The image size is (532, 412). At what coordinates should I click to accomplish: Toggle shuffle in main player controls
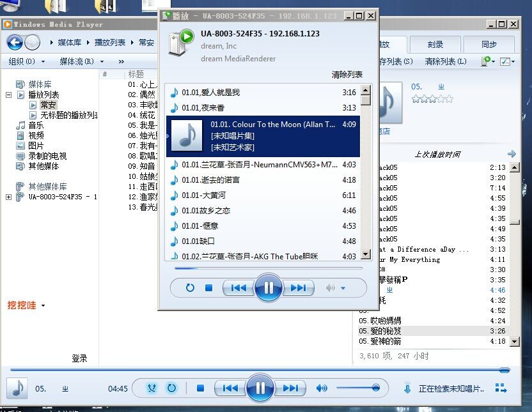pyautogui.click(x=152, y=388)
